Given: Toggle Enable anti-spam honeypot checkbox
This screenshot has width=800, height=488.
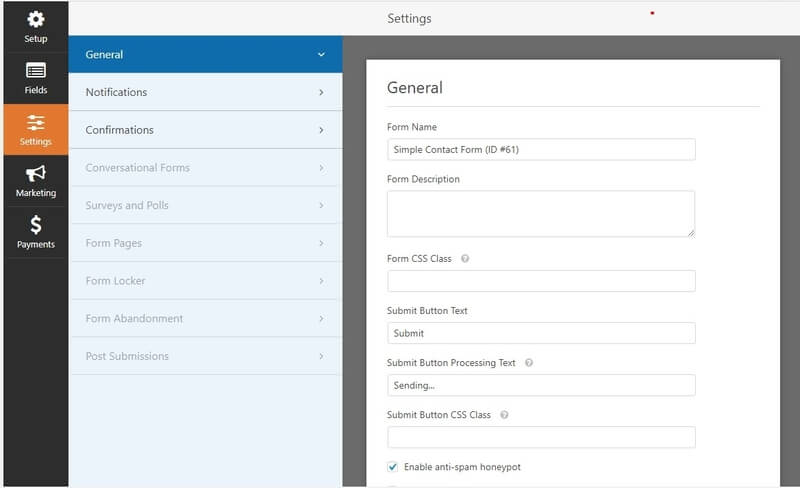Looking at the screenshot, I should click(392, 467).
